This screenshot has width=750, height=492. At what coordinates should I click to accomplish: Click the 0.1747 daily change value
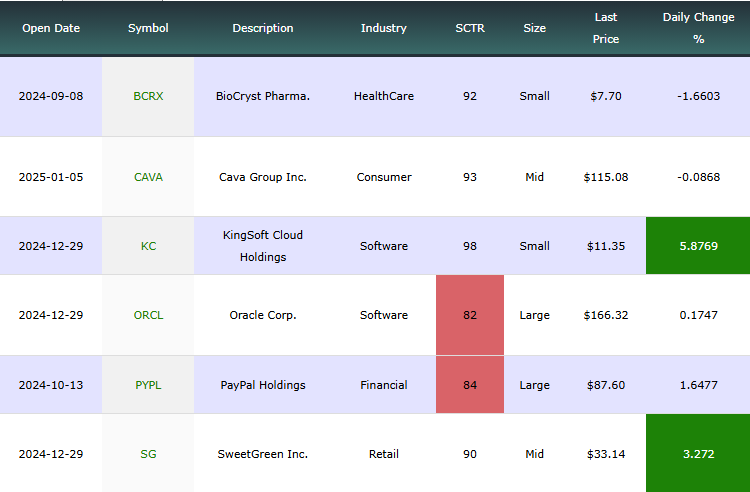pyautogui.click(x=698, y=315)
